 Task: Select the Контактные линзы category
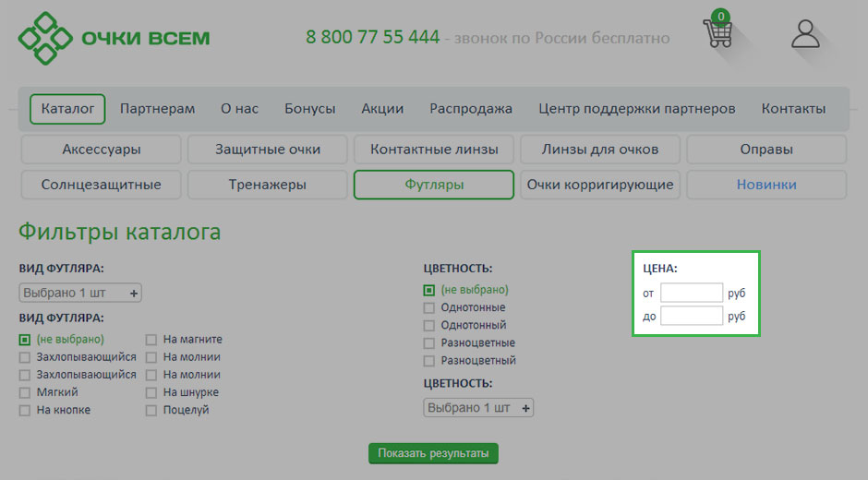[x=434, y=150]
